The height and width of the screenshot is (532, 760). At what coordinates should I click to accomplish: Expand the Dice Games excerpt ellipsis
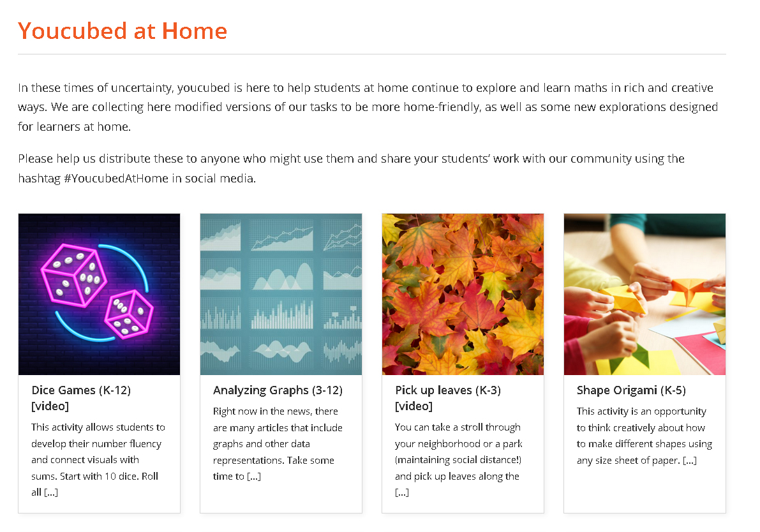(x=51, y=492)
